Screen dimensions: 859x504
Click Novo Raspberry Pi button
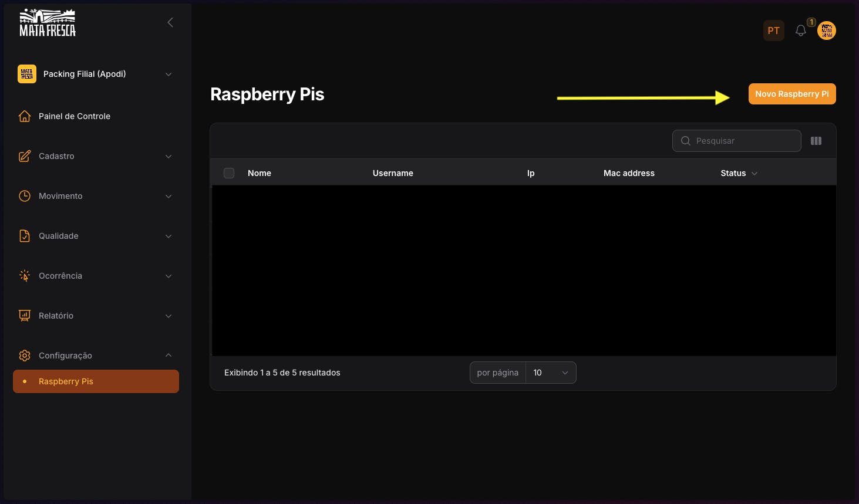792,94
